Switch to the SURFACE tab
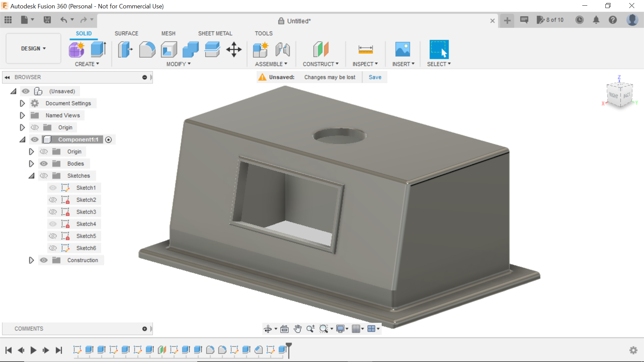This screenshot has height=362, width=644. [x=126, y=33]
